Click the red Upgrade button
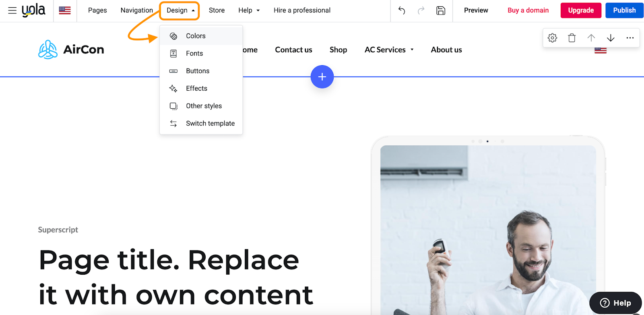Viewport: 644px width, 315px height. pyautogui.click(x=581, y=10)
